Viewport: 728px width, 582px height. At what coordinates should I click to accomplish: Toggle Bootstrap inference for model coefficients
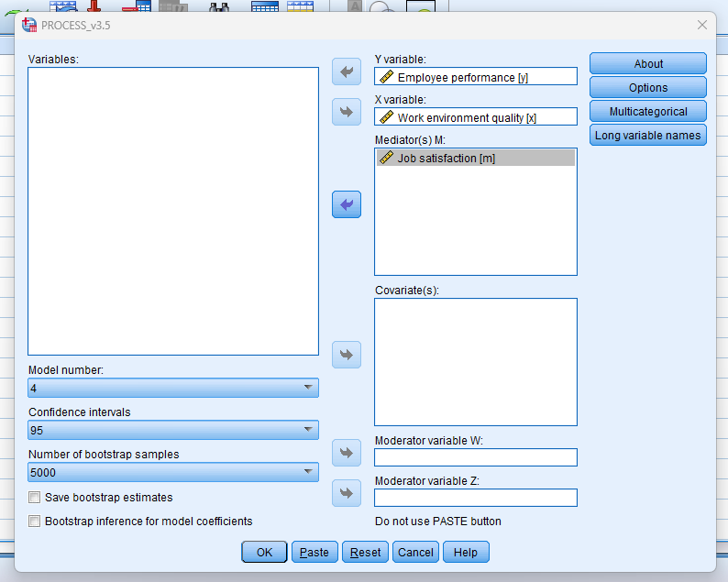(x=34, y=522)
